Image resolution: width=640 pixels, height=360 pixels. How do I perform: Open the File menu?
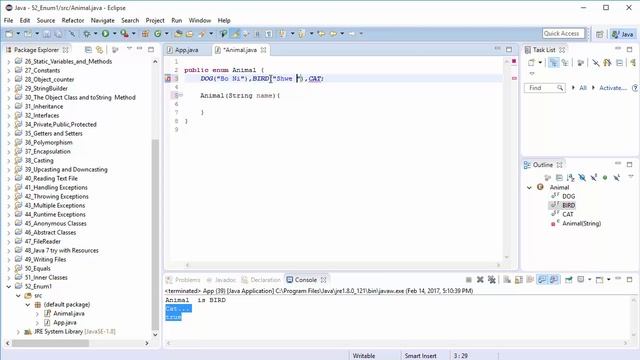[x=8, y=20]
